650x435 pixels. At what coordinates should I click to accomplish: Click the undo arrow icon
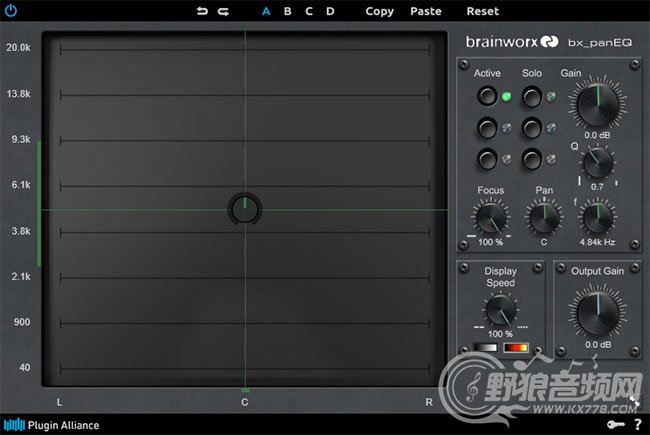tap(202, 11)
